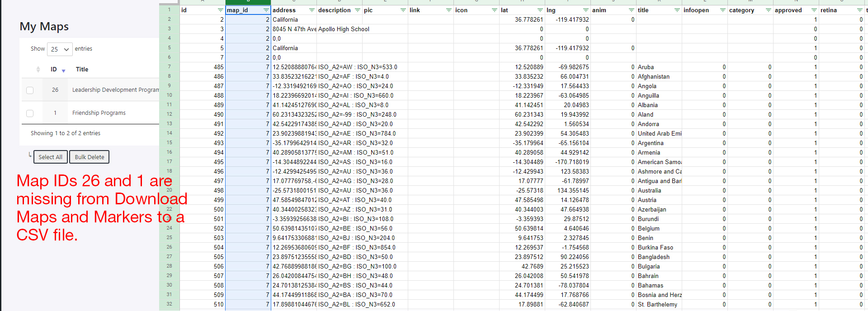The height and width of the screenshot is (311, 868).
Task: Toggle sort arrows left of ID column
Action: (x=38, y=70)
